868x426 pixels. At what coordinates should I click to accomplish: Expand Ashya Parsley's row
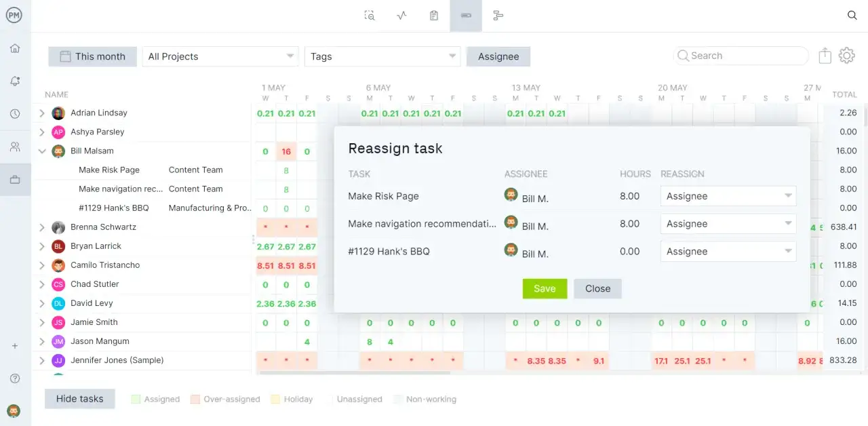42,132
